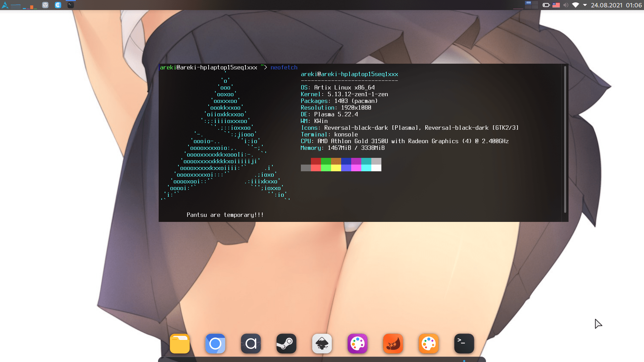This screenshot has height=362, width=644.
Task: Open GIMP from the dock
Action: (393, 344)
